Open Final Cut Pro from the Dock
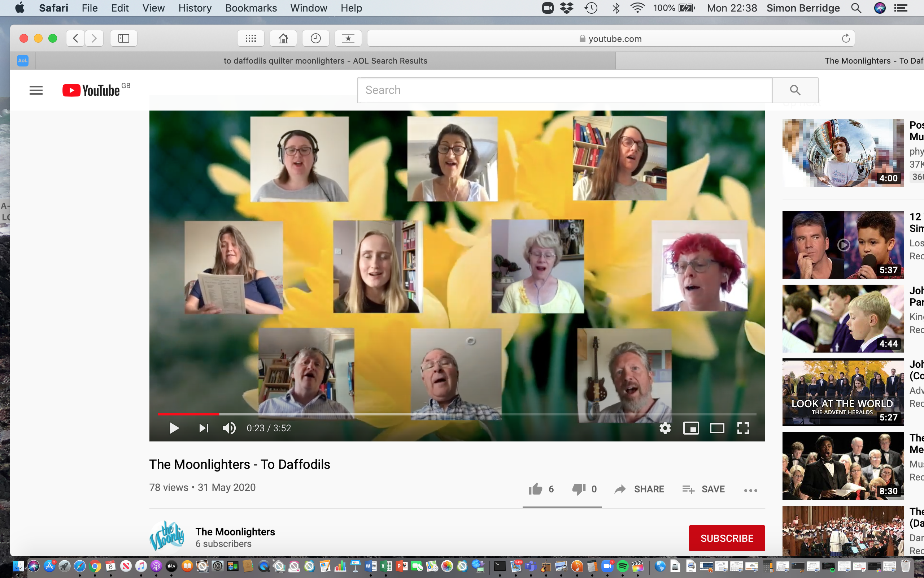The height and width of the screenshot is (578, 924). (x=638, y=566)
